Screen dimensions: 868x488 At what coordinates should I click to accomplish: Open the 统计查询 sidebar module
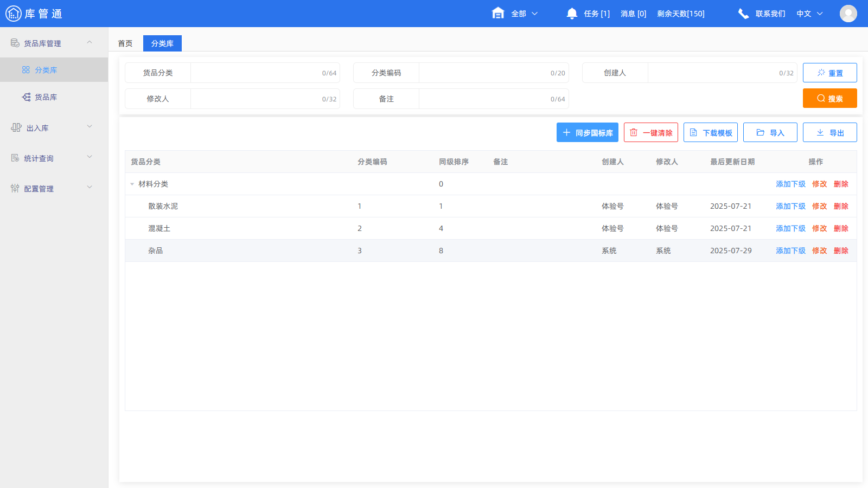(x=39, y=158)
